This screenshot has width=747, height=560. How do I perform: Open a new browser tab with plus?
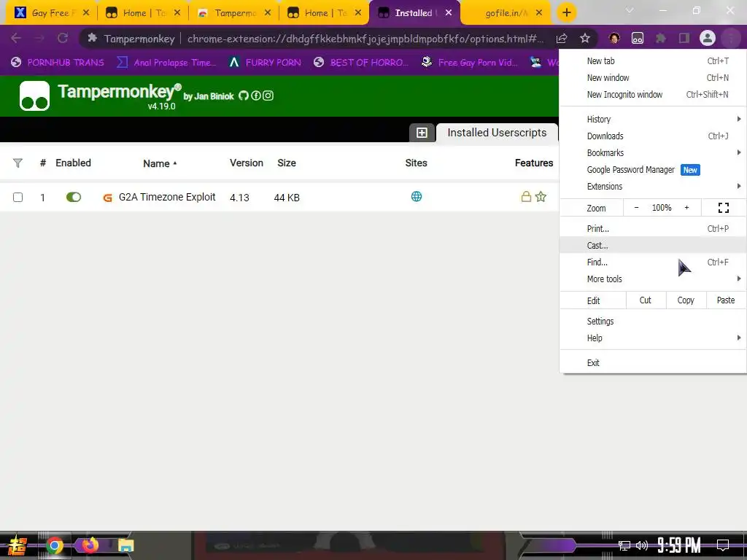tap(566, 13)
